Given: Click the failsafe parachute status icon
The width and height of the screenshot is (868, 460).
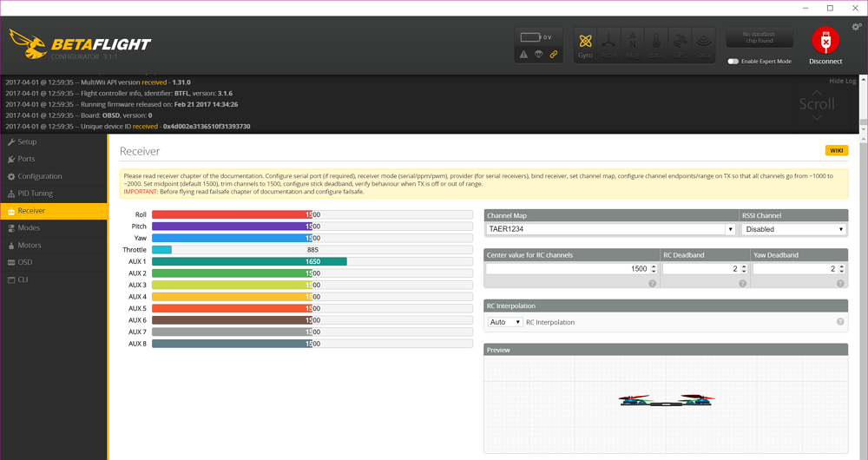Looking at the screenshot, I should 539,55.
